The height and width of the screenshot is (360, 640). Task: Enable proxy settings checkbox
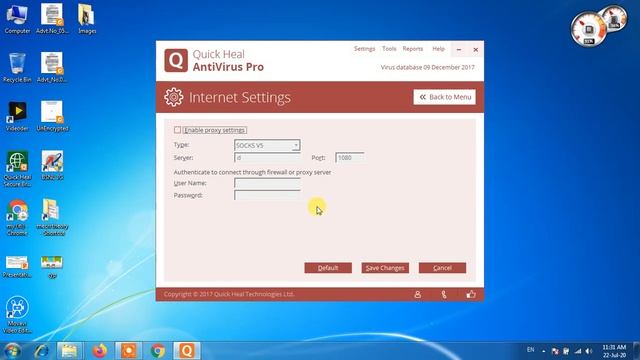click(x=177, y=130)
